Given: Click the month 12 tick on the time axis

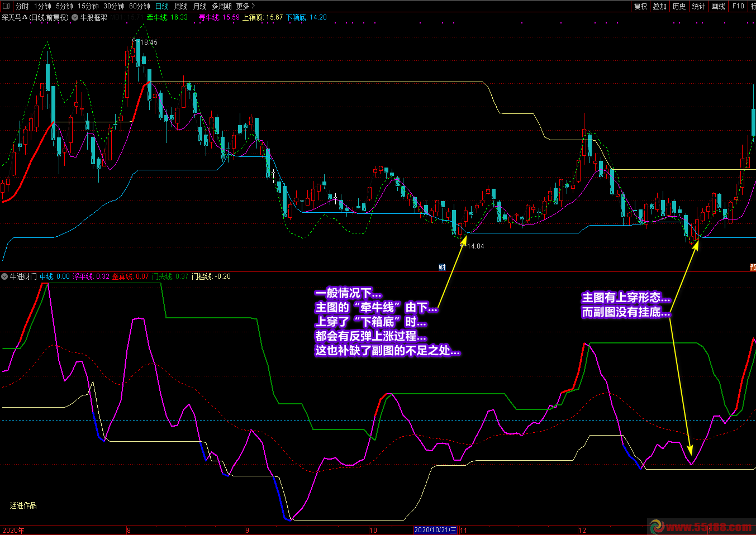Looking at the screenshot, I should tap(582, 530).
